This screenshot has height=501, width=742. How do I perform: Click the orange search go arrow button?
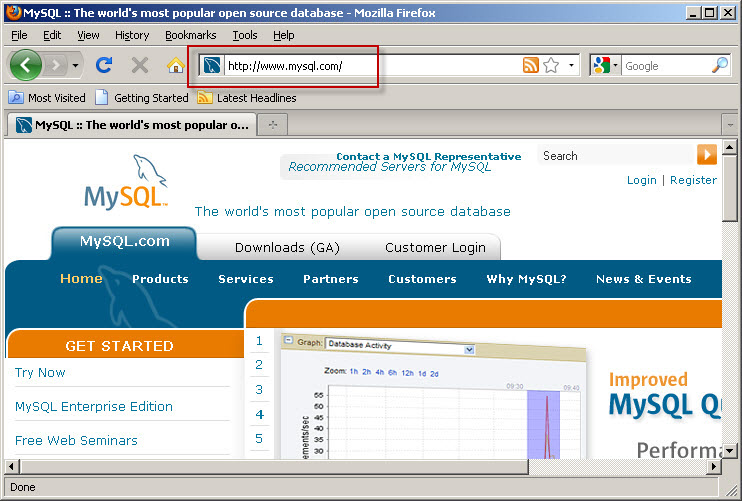pyautogui.click(x=707, y=155)
